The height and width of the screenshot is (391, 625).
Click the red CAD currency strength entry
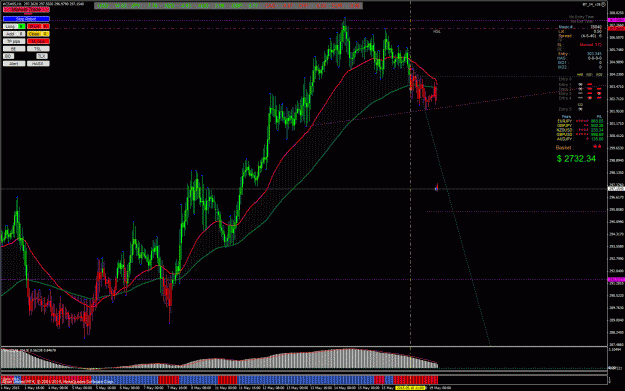[278, 6]
